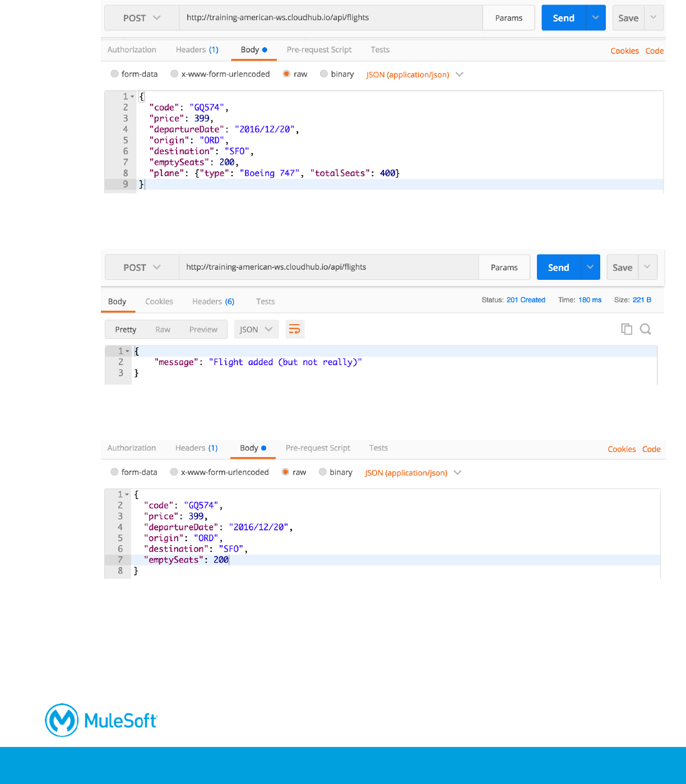Open Authorization tab in third screenshot

[x=132, y=448]
